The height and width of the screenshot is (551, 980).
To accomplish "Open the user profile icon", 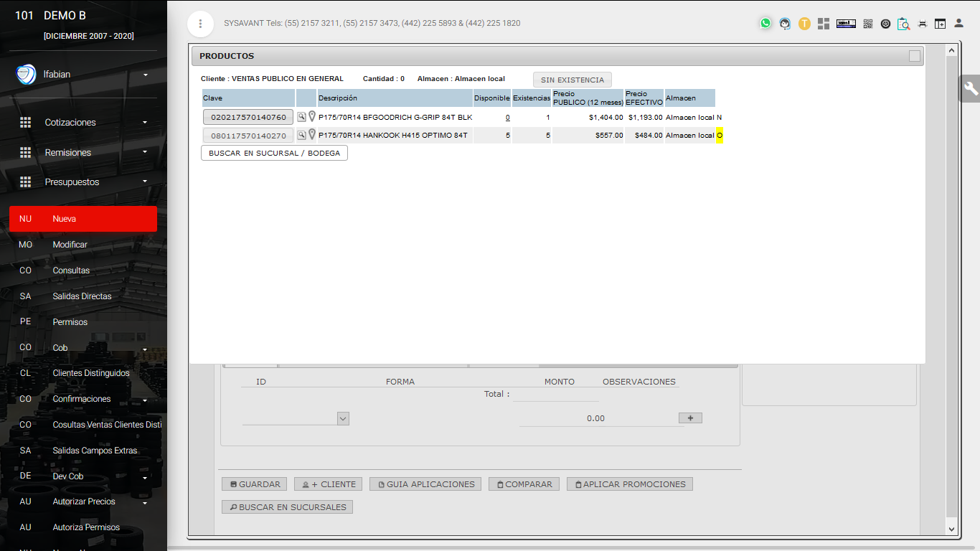I will point(958,23).
